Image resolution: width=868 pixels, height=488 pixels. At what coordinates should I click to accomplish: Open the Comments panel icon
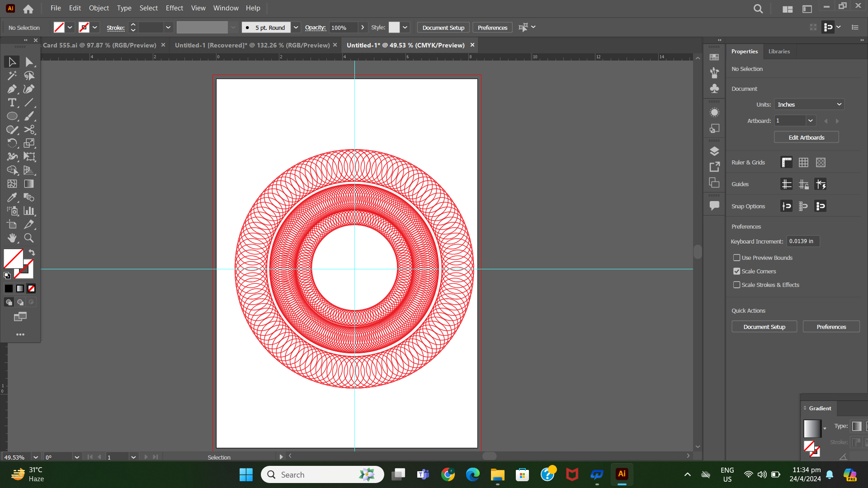point(714,206)
